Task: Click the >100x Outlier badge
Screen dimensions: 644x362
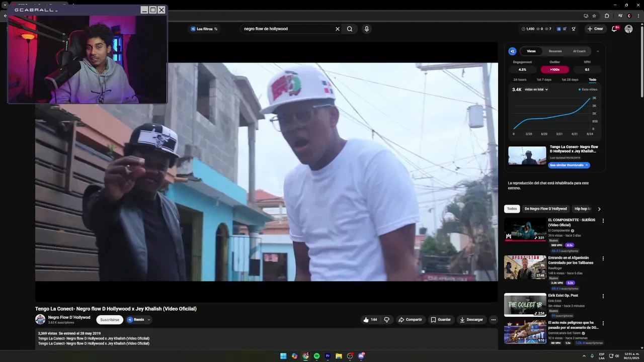Action: click(555, 70)
